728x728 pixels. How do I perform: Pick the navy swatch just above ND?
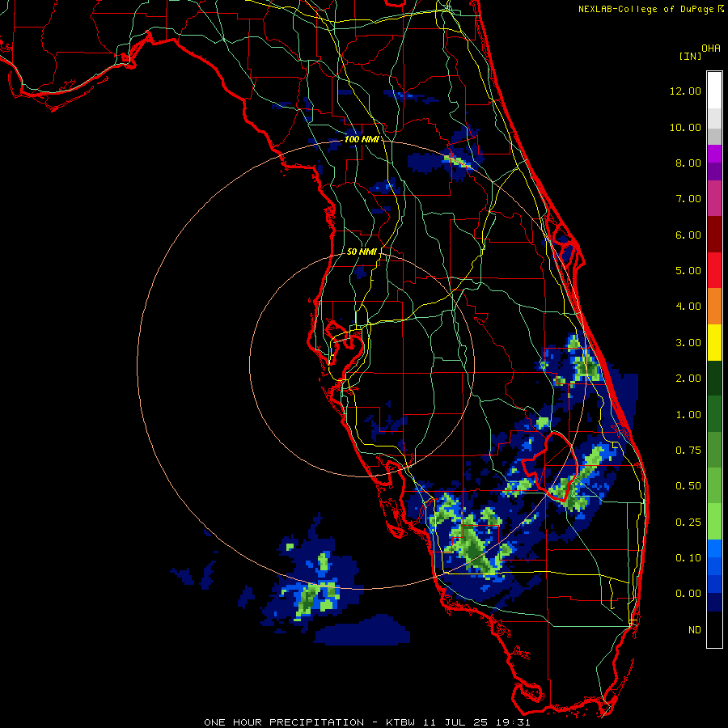click(714, 603)
